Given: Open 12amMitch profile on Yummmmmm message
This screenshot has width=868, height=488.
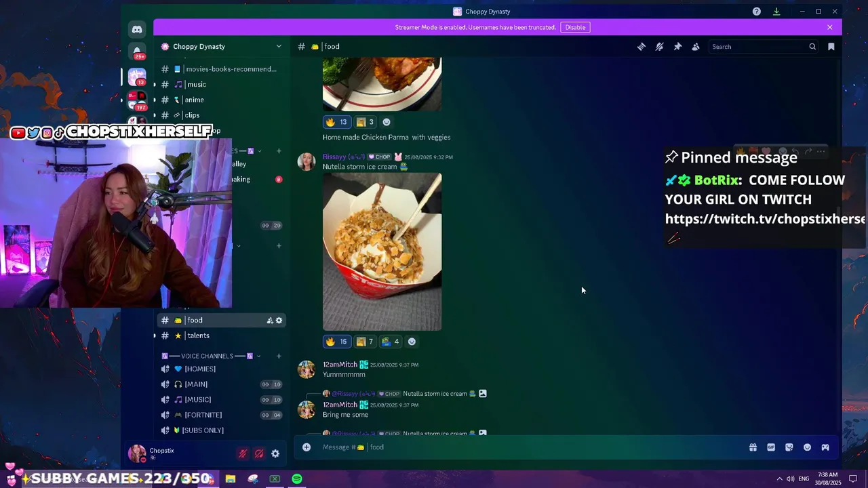Looking at the screenshot, I should coord(340,365).
